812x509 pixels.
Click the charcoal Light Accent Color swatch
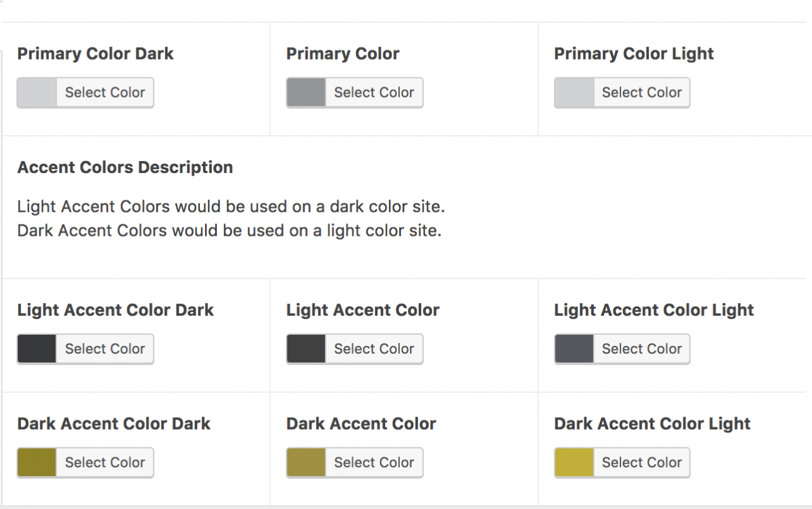pos(306,349)
